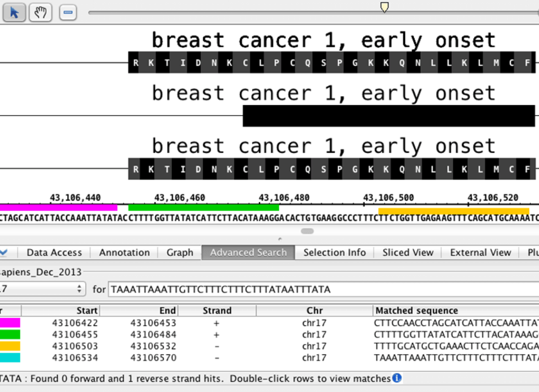
Task: Click the small collapse arrow above the tabs
Action: [280, 239]
